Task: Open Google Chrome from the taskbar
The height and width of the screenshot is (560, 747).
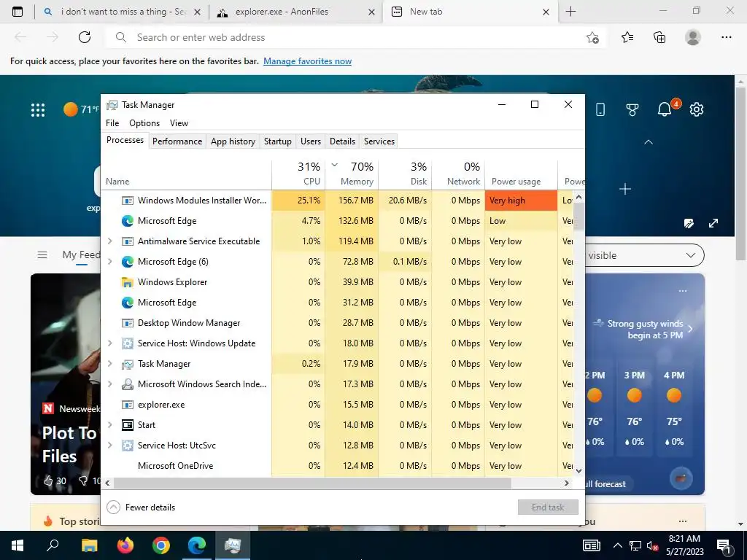Action: click(161, 545)
